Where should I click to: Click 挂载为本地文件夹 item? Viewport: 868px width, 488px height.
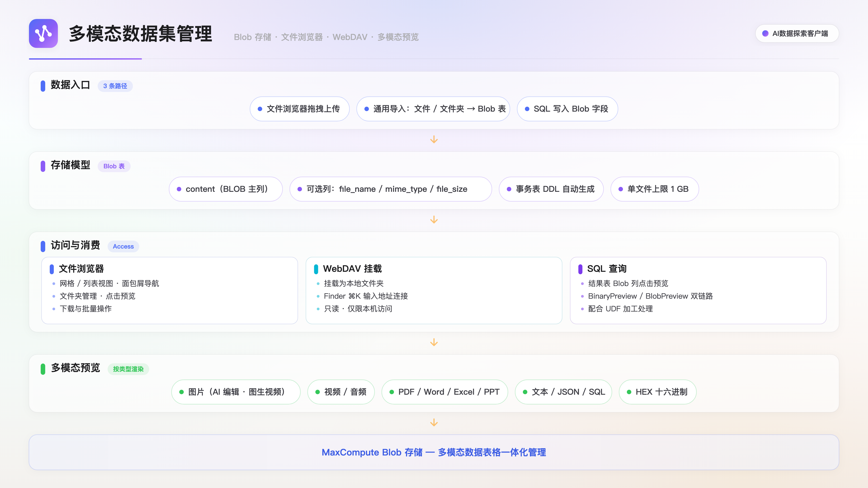354,283
